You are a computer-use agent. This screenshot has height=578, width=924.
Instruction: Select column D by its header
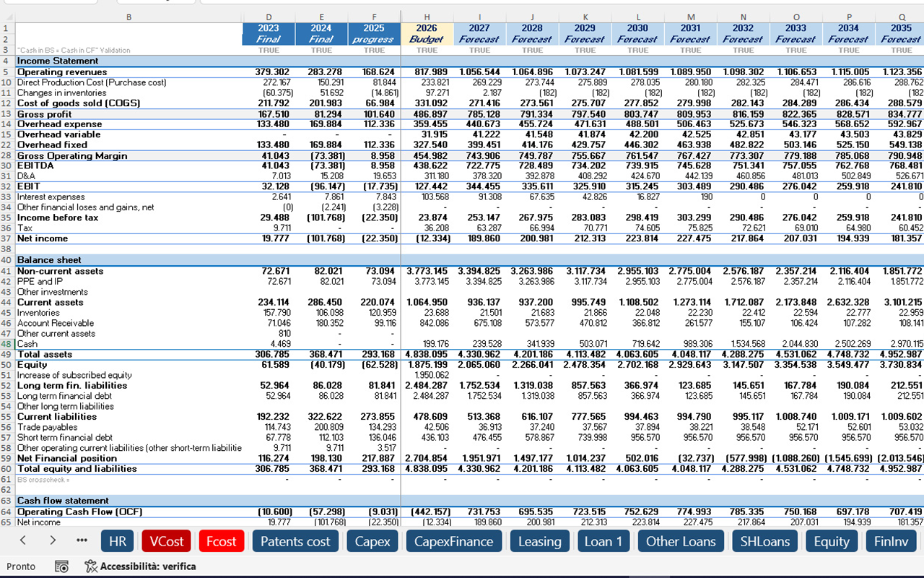pyautogui.click(x=269, y=17)
